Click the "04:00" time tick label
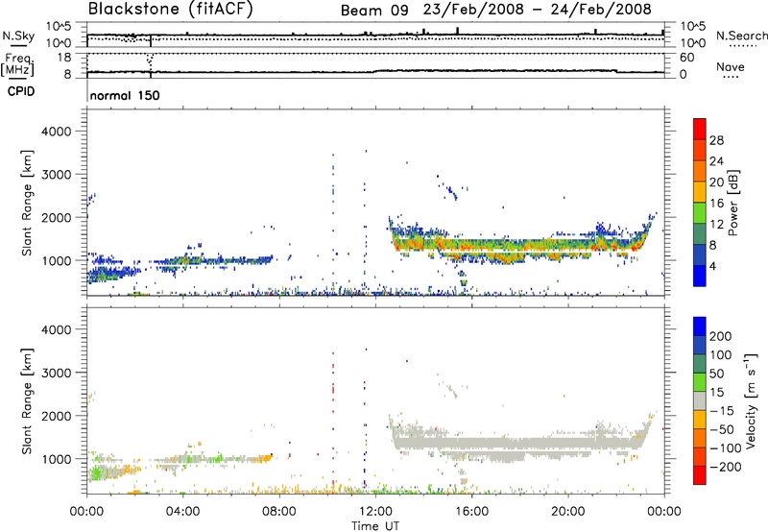768x532 pixels. pyautogui.click(x=183, y=512)
